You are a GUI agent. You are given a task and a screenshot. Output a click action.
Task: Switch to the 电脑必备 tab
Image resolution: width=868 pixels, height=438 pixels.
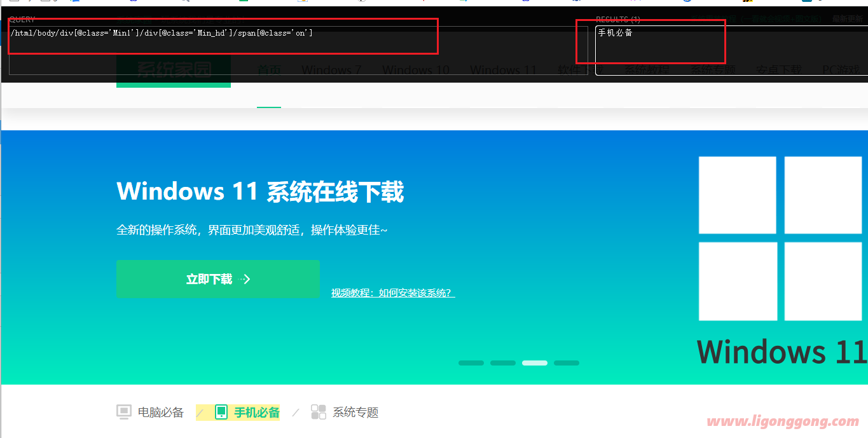pyautogui.click(x=160, y=413)
